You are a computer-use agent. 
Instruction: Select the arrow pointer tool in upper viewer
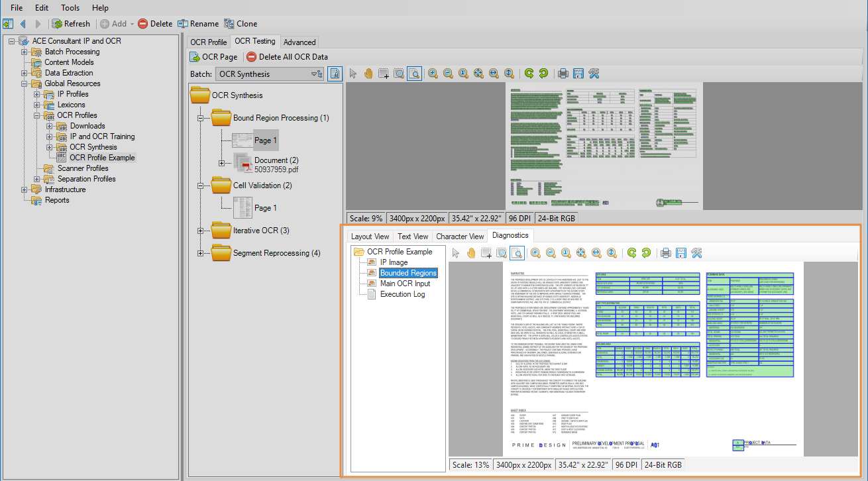[353, 74]
